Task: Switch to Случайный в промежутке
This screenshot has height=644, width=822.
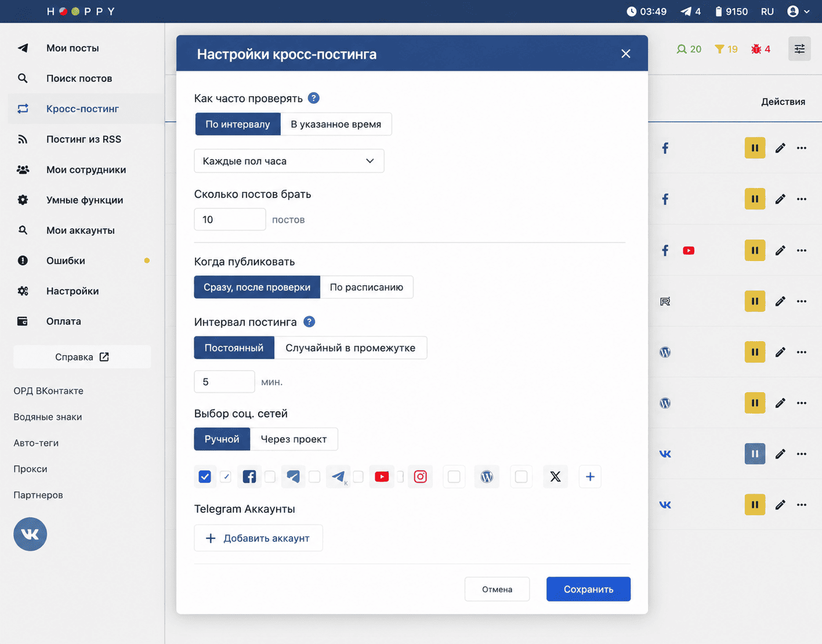Action: [x=350, y=348]
